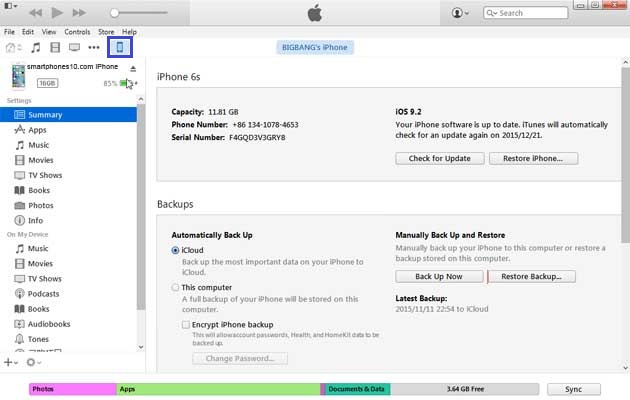Click the Fast Forward button

pyautogui.click(x=79, y=13)
